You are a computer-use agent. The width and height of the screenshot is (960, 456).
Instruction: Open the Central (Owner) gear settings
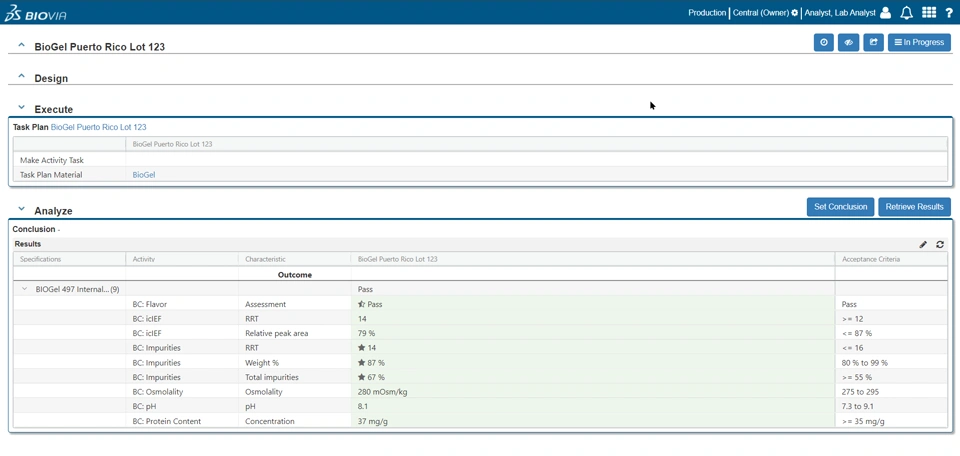coord(795,13)
